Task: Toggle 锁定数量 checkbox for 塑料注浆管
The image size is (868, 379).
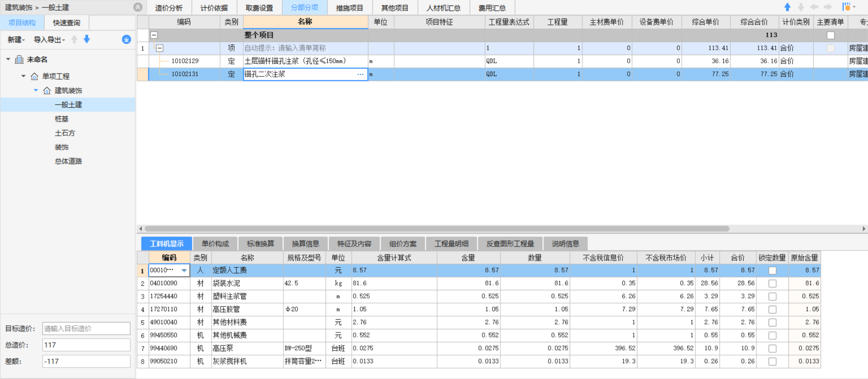Action: [x=773, y=297]
